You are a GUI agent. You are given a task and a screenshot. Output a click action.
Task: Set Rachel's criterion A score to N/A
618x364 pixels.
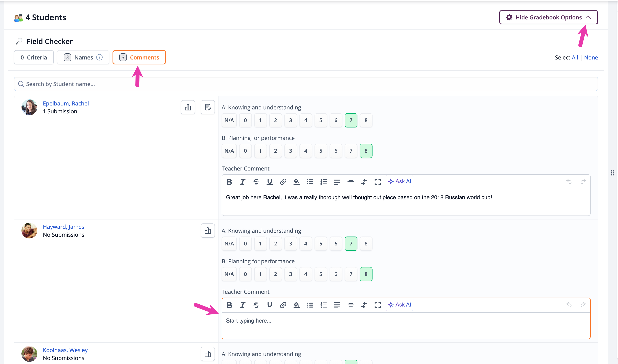[x=229, y=120]
